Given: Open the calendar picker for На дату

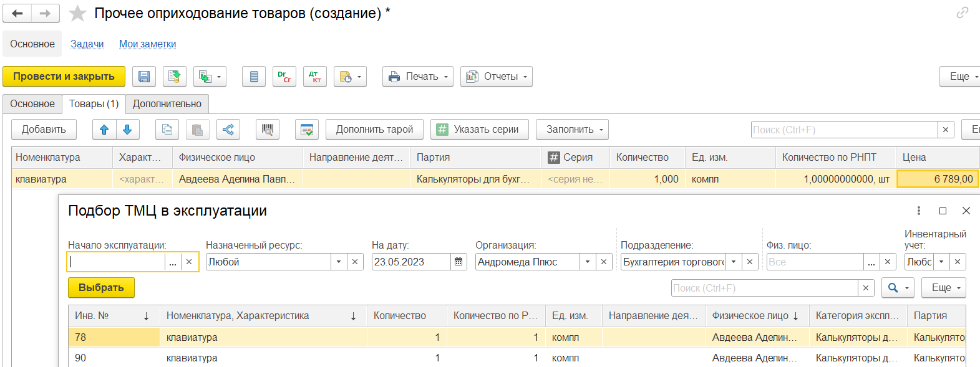Looking at the screenshot, I should coord(458,262).
